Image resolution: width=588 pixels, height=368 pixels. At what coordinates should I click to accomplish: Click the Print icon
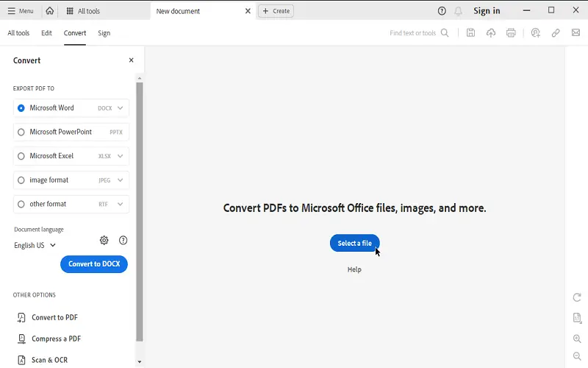click(511, 33)
